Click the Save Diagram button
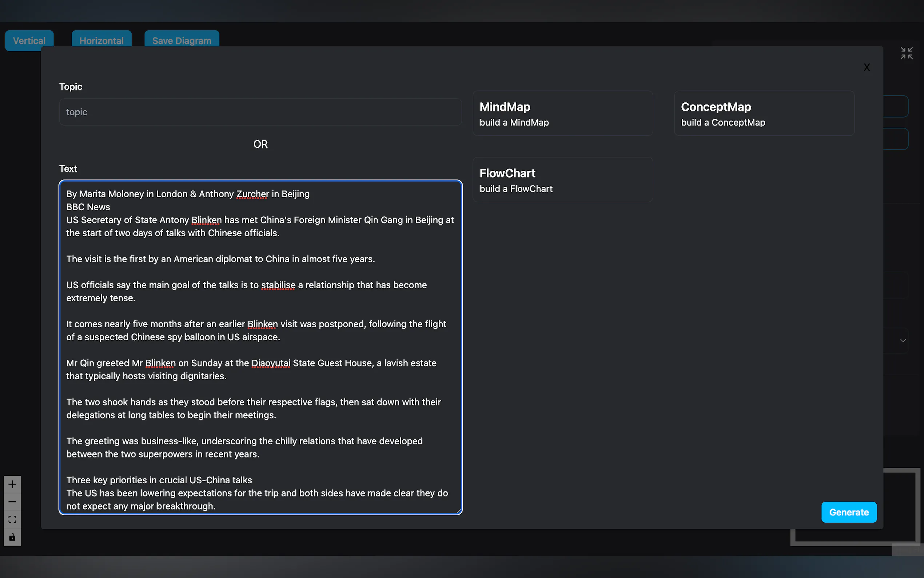Screen dimensions: 924x578 coord(182,40)
